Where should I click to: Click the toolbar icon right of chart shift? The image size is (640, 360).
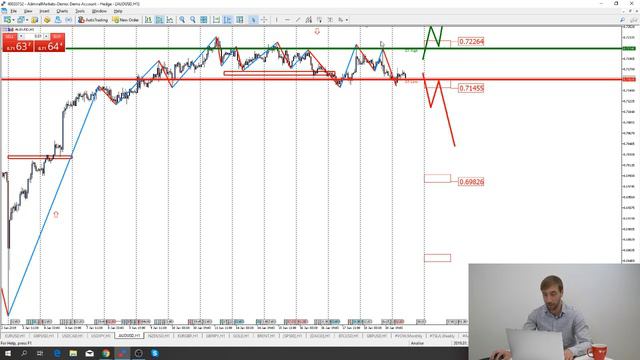(240, 20)
